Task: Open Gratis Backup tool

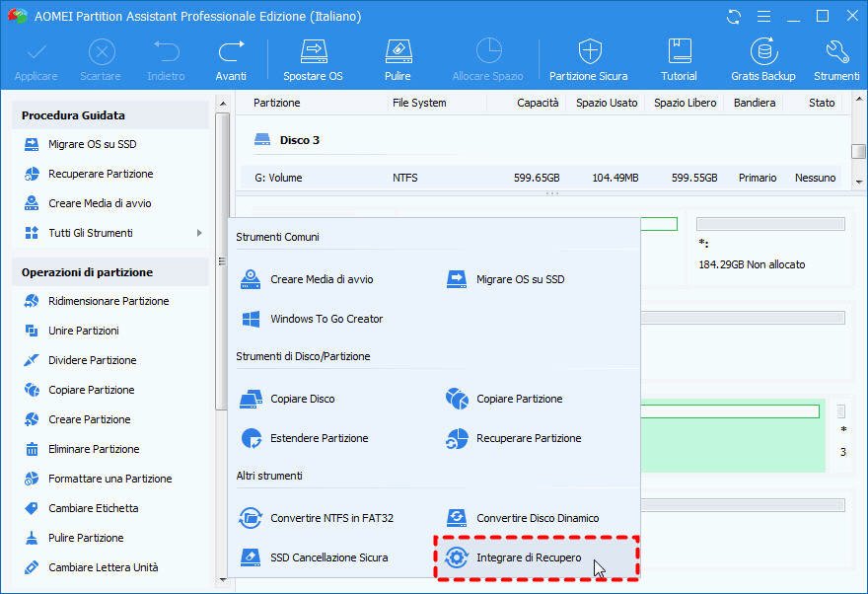Action: (x=763, y=60)
